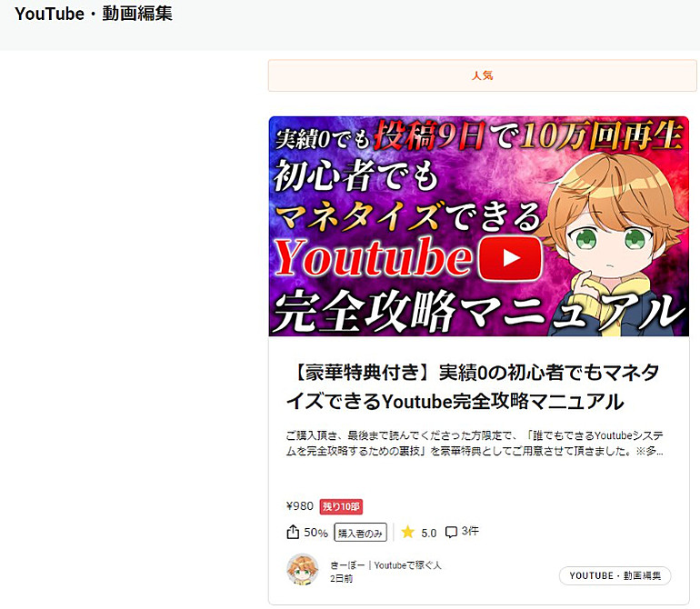Click the 3件 comment count
The height and width of the screenshot is (609, 700).
(x=470, y=531)
